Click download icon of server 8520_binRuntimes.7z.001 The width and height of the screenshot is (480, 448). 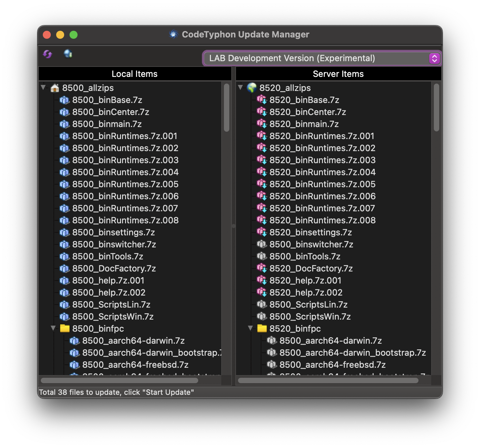click(x=262, y=136)
